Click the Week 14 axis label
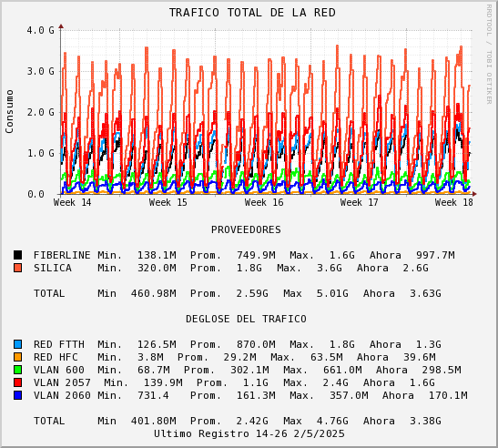The height and width of the screenshot is (448, 498). coord(73,202)
